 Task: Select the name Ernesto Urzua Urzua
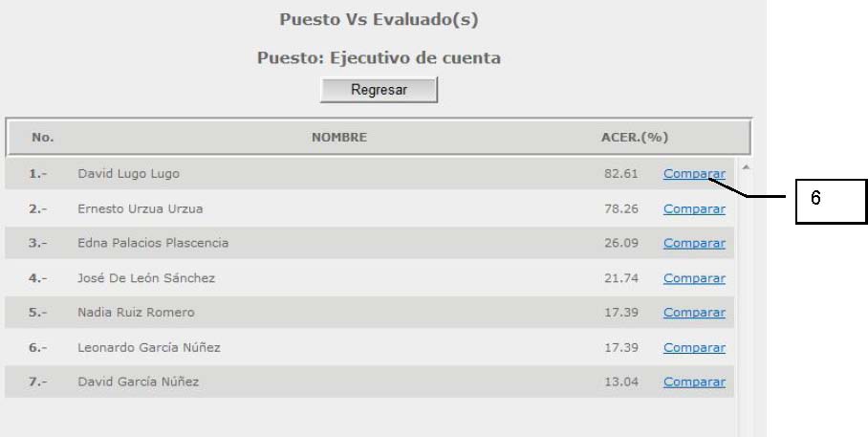141,208
